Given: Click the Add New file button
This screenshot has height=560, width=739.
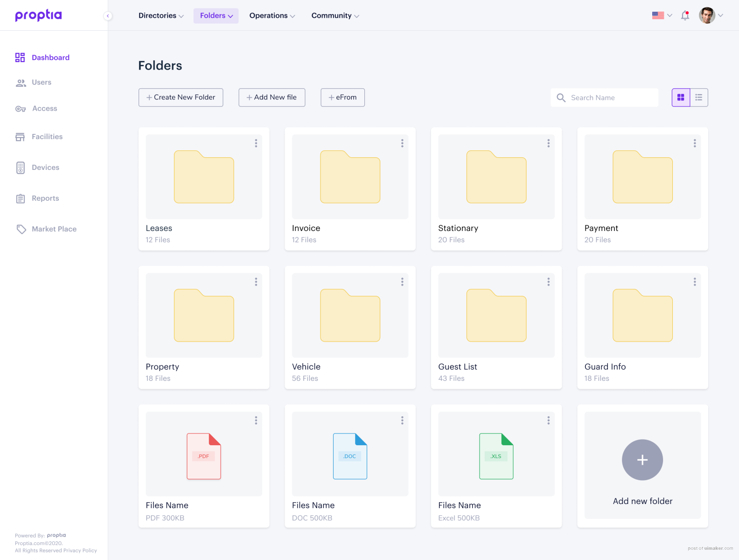Looking at the screenshot, I should coord(272,98).
